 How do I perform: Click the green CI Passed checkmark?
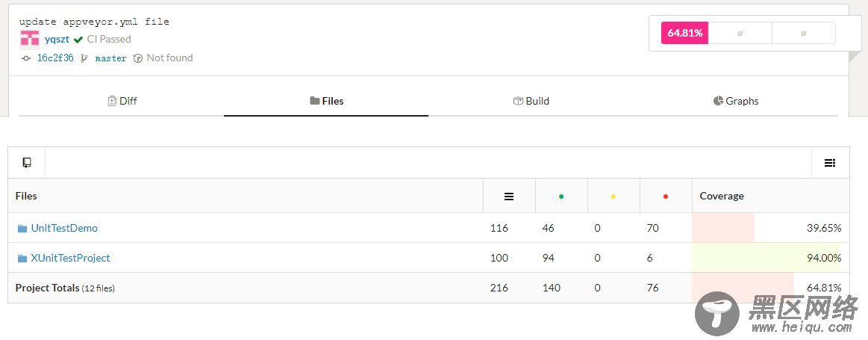click(x=78, y=40)
